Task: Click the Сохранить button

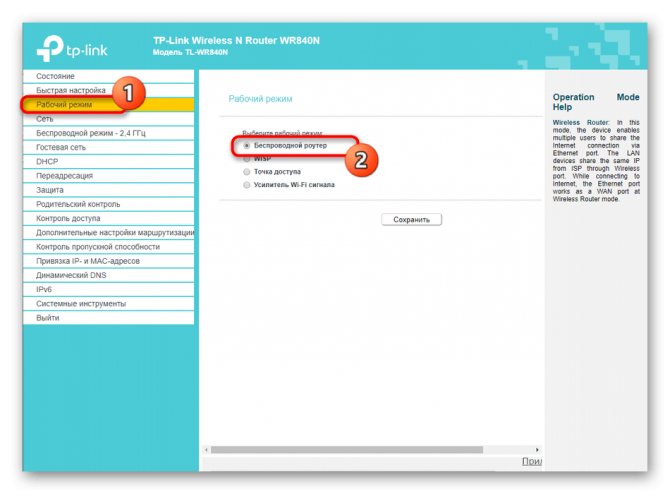Action: click(x=411, y=220)
